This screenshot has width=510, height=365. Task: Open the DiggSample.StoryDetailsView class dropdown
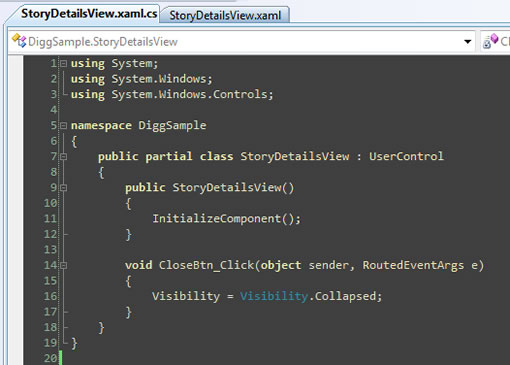pos(468,42)
